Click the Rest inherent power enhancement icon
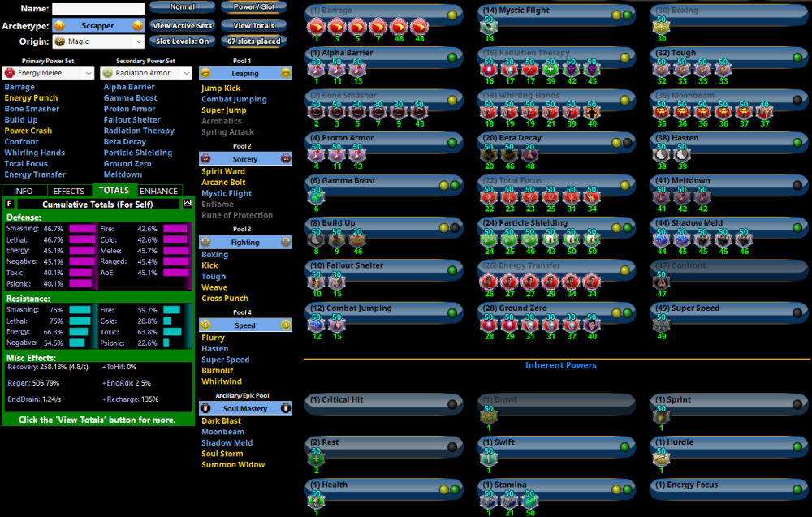The width and height of the screenshot is (812, 517). [x=314, y=458]
